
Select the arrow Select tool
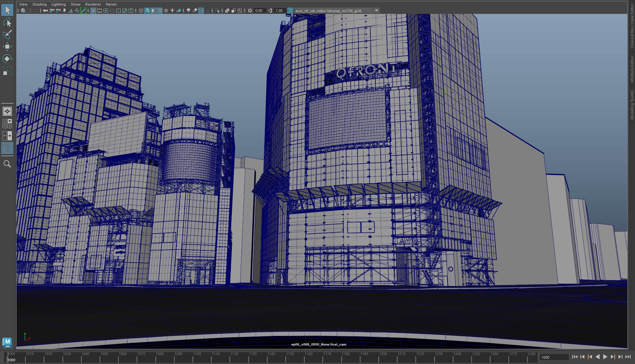coord(7,10)
